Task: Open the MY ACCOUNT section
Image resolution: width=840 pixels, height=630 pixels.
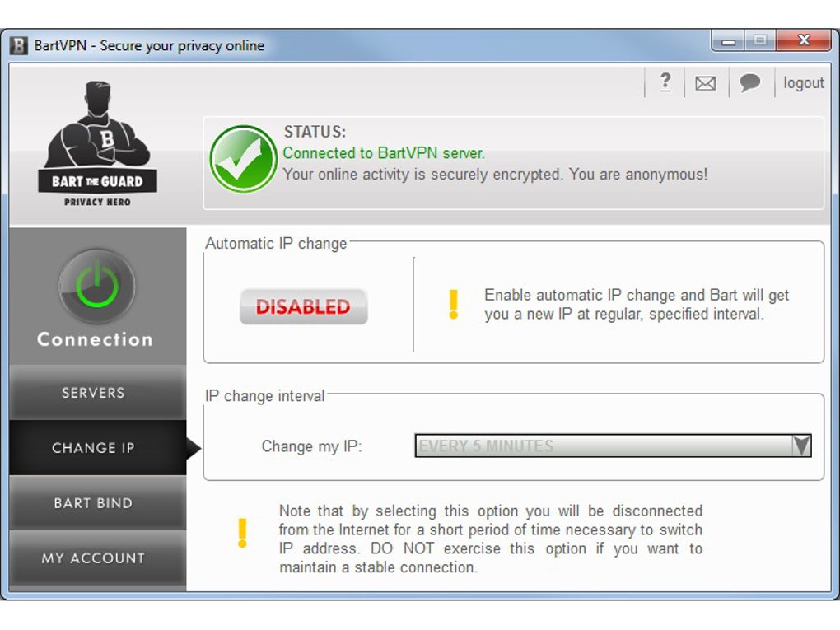Action: (97, 558)
